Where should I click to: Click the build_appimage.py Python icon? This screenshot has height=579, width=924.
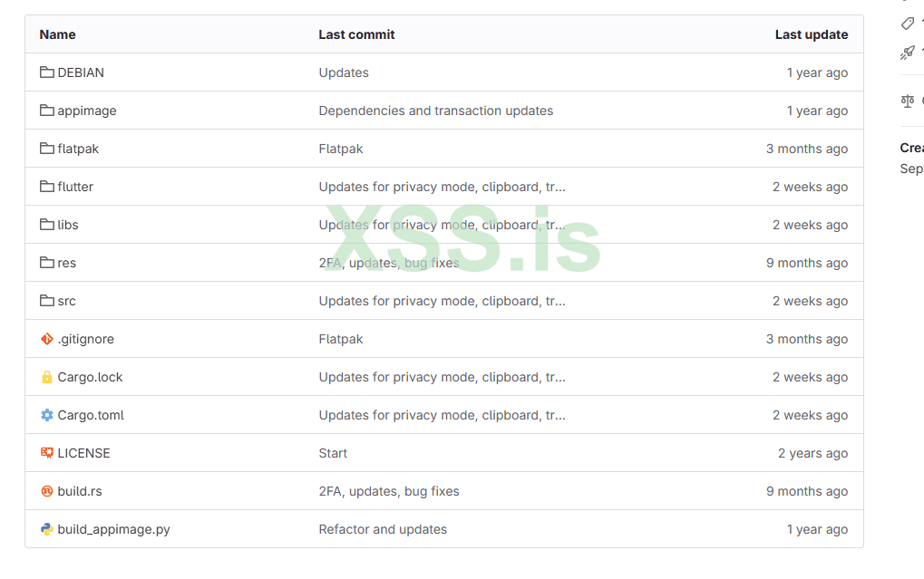click(x=47, y=529)
